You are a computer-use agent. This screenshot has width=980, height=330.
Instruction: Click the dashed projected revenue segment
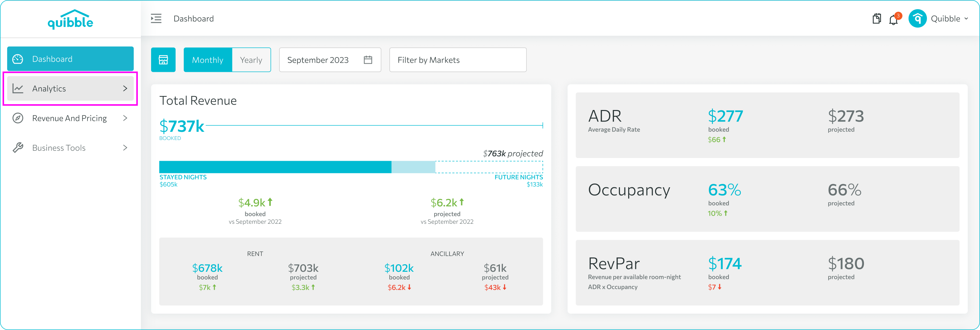(489, 167)
